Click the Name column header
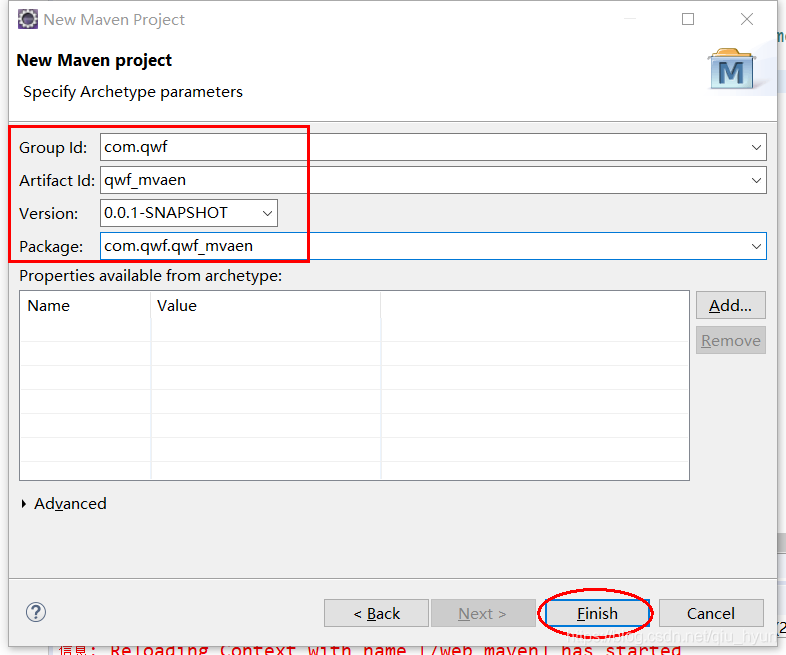The width and height of the screenshot is (786, 655). [85, 306]
